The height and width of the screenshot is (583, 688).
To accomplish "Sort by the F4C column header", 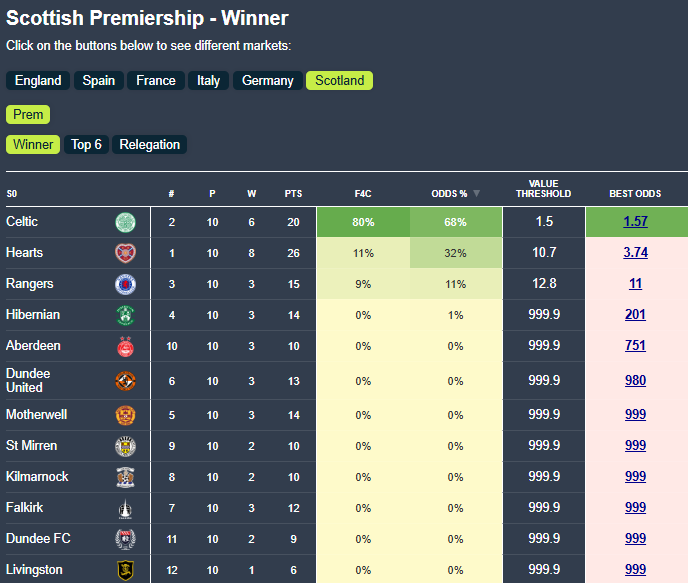I will [363, 193].
